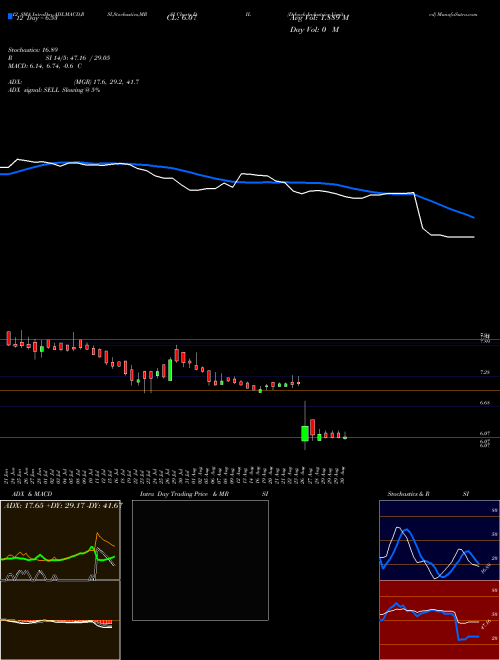Click the 6.68 price axis label

(x=485, y=403)
